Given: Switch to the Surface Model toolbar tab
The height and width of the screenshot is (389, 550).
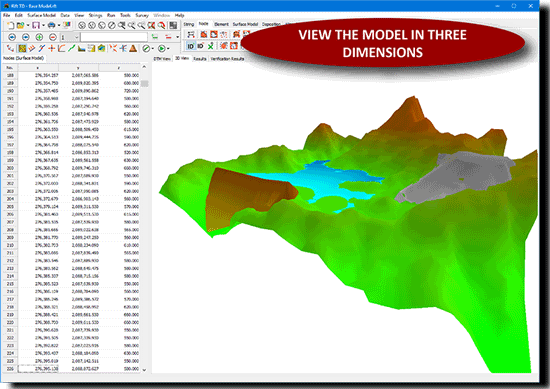Looking at the screenshot, I should (x=245, y=24).
